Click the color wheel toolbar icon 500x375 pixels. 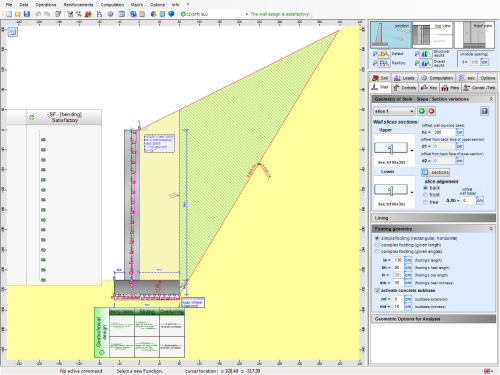[x=153, y=14]
